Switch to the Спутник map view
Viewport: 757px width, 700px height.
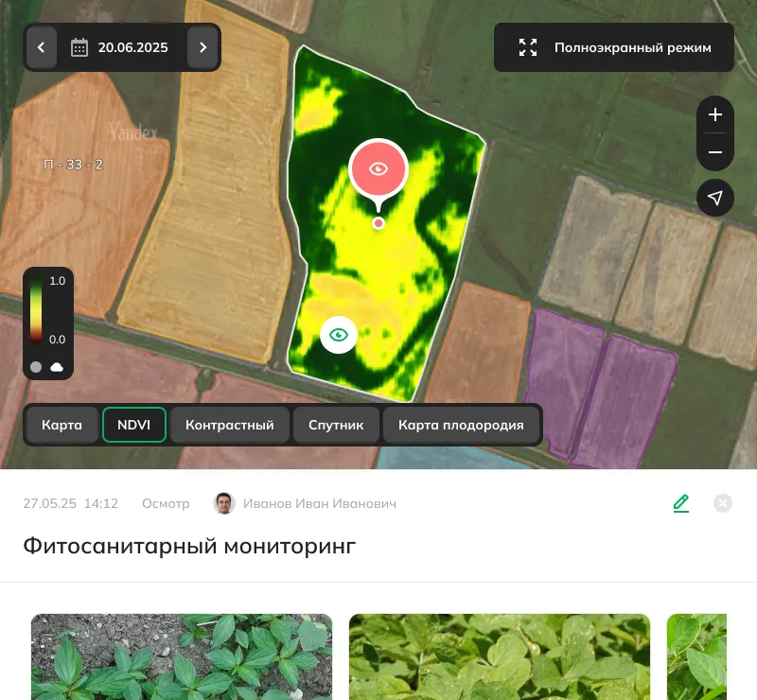pyautogui.click(x=336, y=425)
